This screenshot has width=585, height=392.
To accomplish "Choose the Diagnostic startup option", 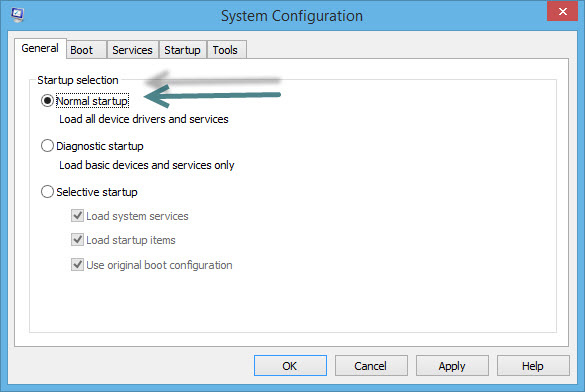I will [x=47, y=146].
